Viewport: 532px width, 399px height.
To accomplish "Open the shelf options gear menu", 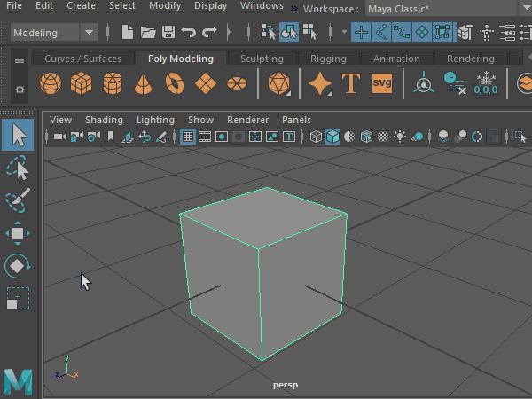I will coord(20,90).
